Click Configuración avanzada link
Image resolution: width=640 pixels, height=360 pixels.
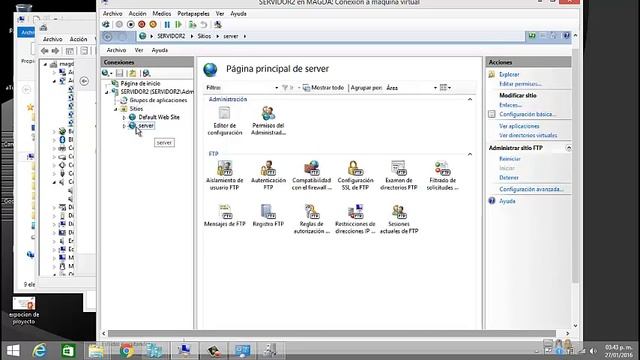tap(531, 189)
